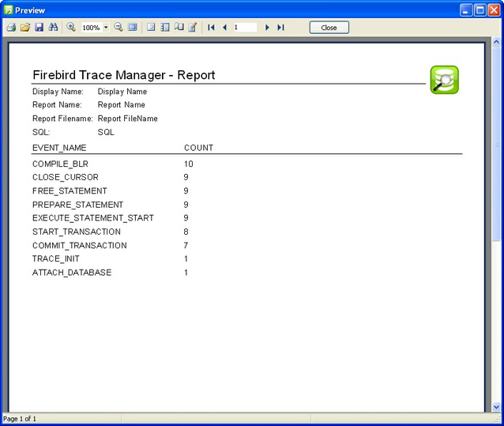504x426 pixels.
Task: Click the Print report icon
Action: (x=11, y=28)
